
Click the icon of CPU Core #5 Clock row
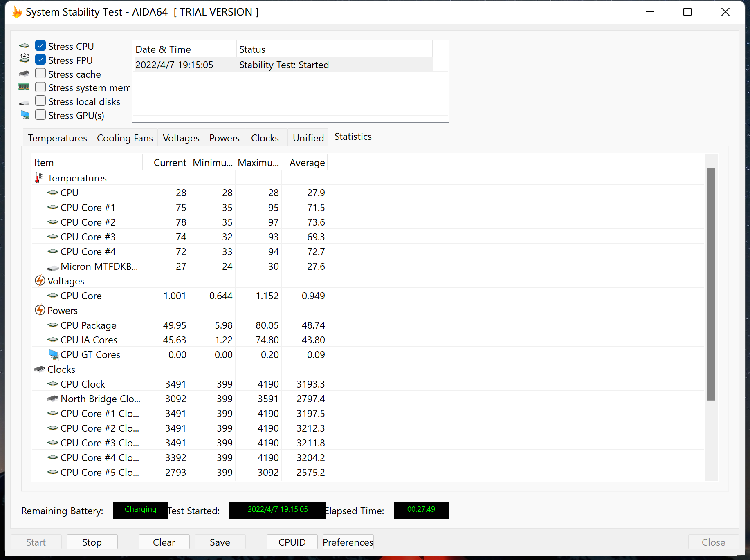point(53,472)
